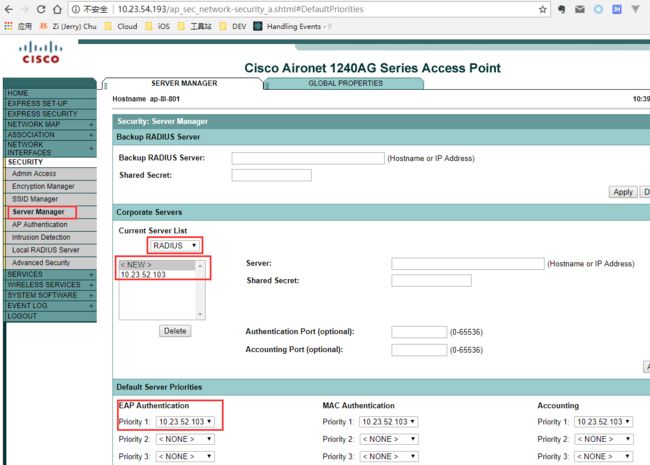The width and height of the screenshot is (650, 465).
Task: Click the address bar URL
Action: point(240,9)
